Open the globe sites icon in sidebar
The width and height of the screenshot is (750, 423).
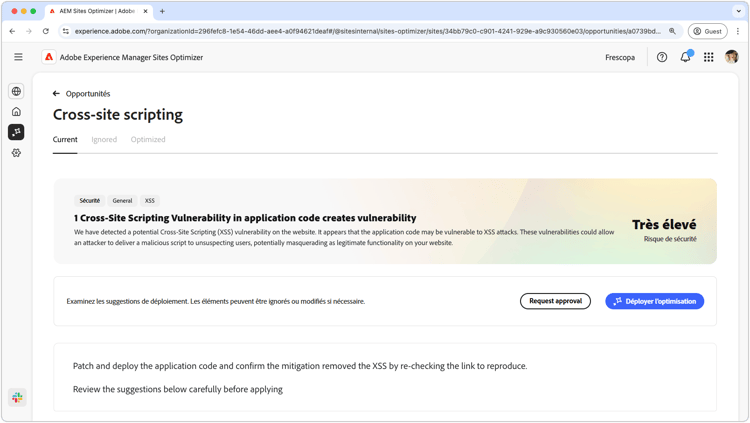[x=16, y=91]
